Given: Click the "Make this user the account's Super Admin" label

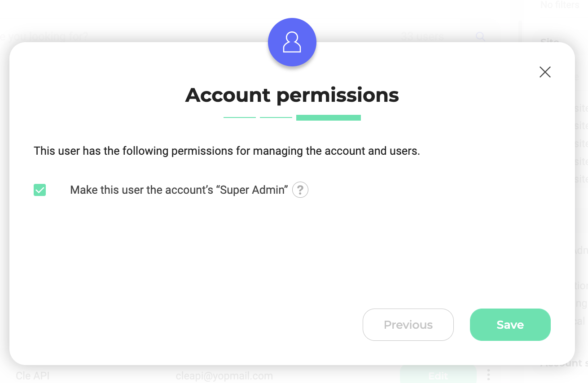Looking at the screenshot, I should pyautogui.click(x=179, y=190).
